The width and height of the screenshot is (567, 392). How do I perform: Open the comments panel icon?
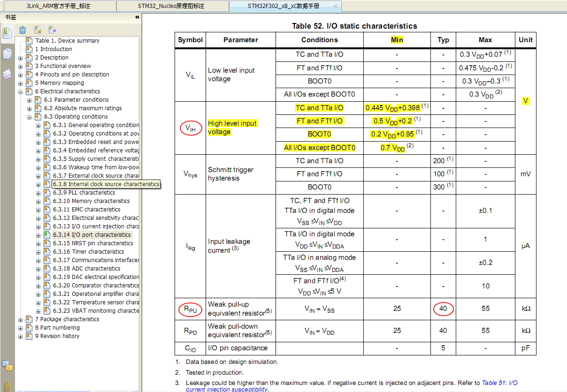pos(7,365)
